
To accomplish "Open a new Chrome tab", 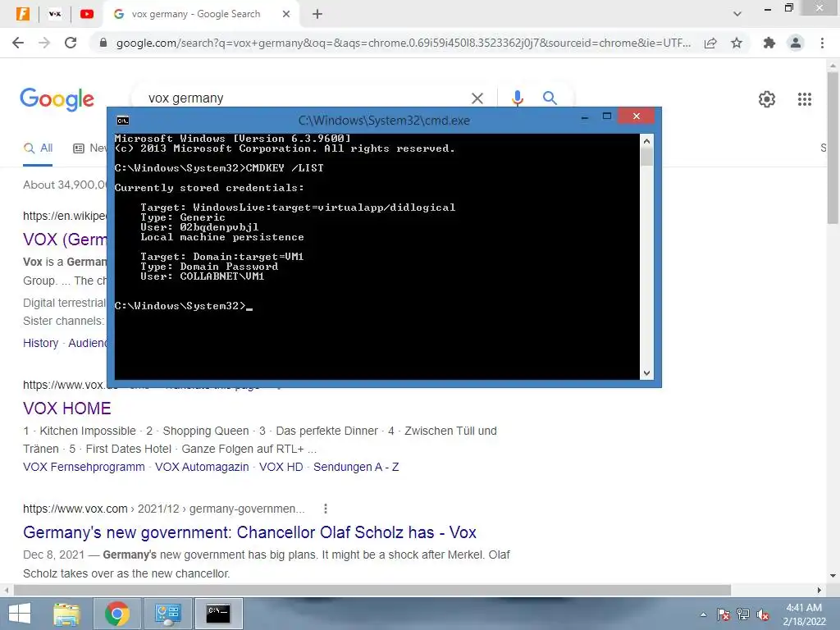I will [x=317, y=14].
